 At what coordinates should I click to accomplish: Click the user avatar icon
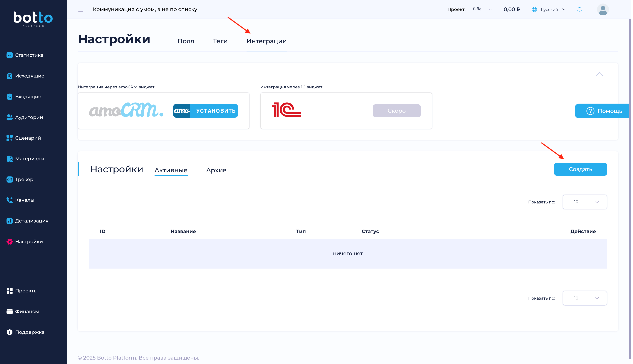tap(603, 10)
